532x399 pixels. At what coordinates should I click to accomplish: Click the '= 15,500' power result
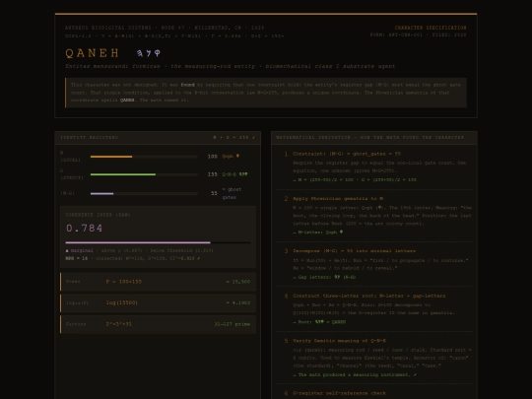(x=238, y=282)
